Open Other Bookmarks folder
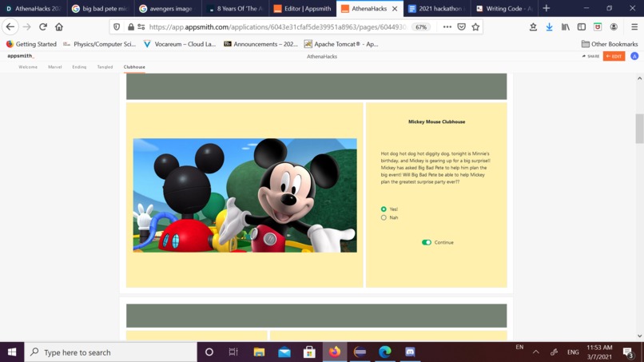Screen dimensions: 644x362 610,44
